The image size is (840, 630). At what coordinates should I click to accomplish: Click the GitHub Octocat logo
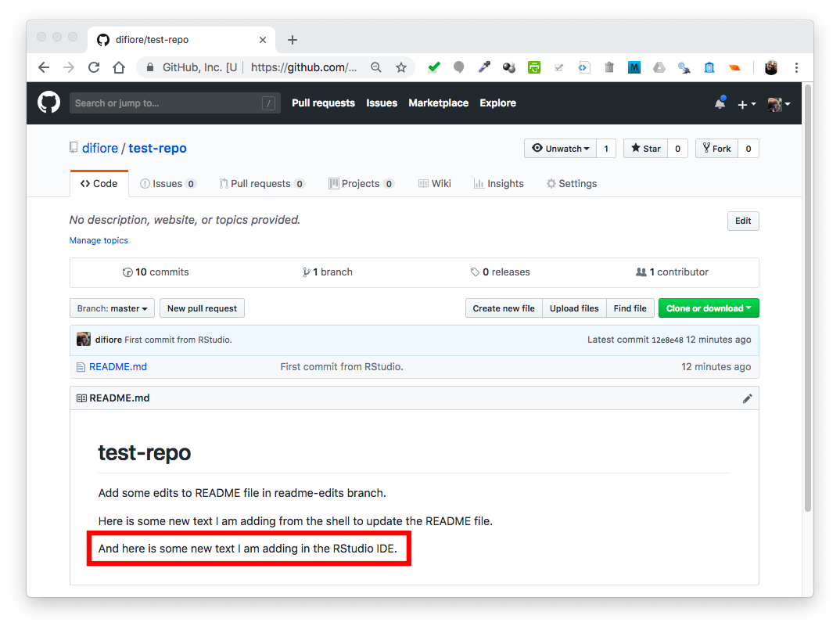tap(48, 103)
